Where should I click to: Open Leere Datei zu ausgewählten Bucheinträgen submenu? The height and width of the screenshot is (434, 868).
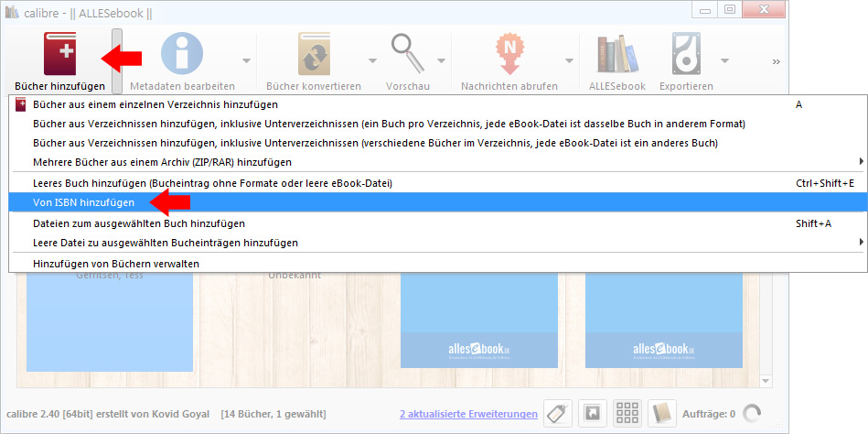(438, 243)
